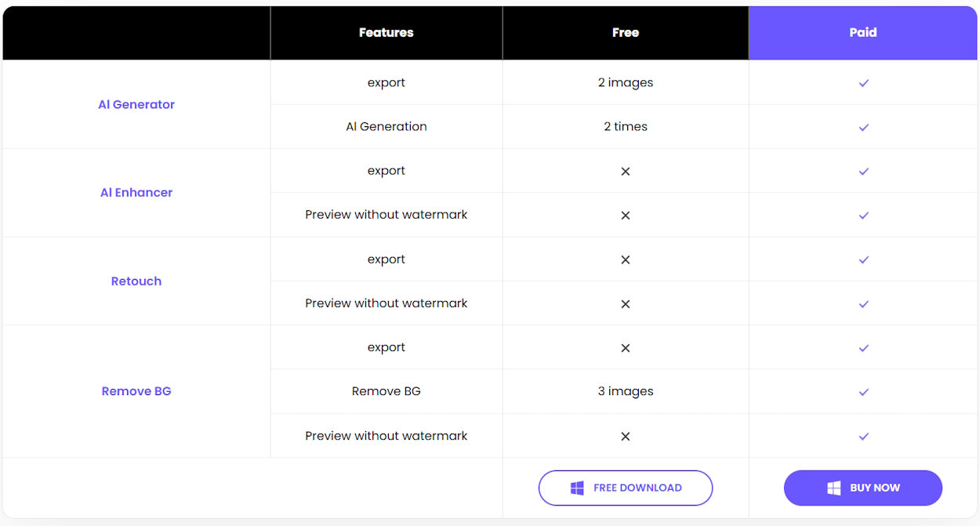Viewport: 980px width, 526px height.
Task: Open the Retouch section
Action: pyautogui.click(x=136, y=281)
